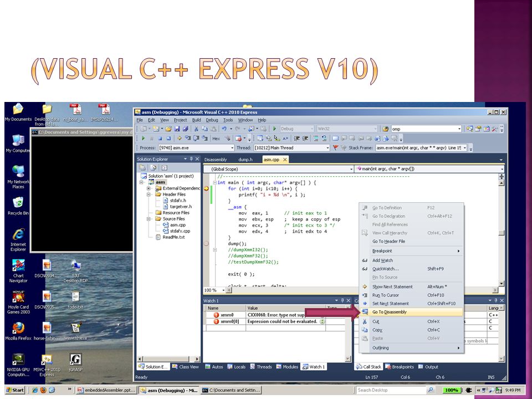Open Internet Explorer from the desktop

18,240
